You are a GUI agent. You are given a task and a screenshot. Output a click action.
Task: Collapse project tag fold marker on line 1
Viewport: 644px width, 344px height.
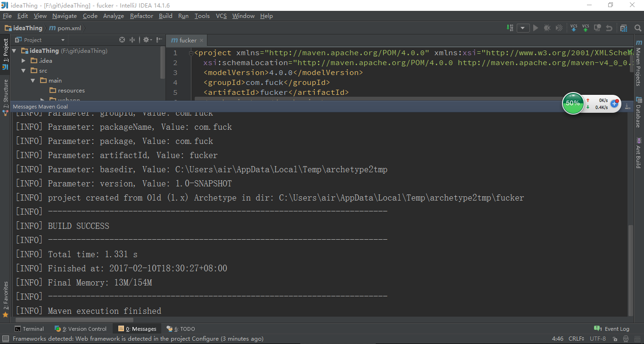click(x=191, y=53)
